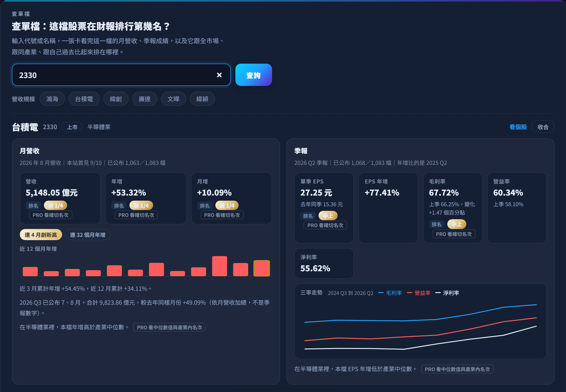This screenshot has width=566, height=392.
Task: Select the 台積電 quick chip
Action: click(x=84, y=99)
